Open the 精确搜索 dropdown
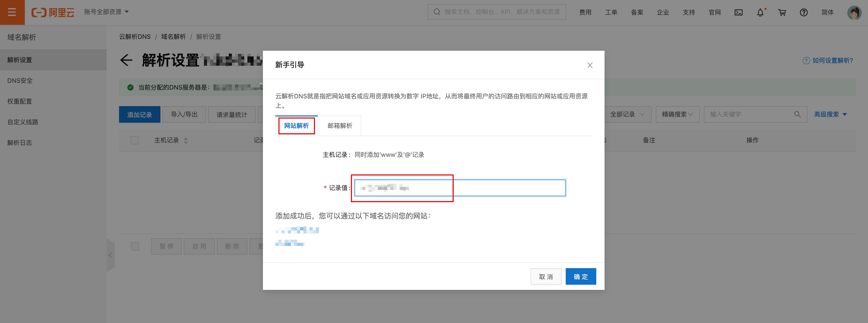Image resolution: width=868 pixels, height=323 pixels. [677, 114]
